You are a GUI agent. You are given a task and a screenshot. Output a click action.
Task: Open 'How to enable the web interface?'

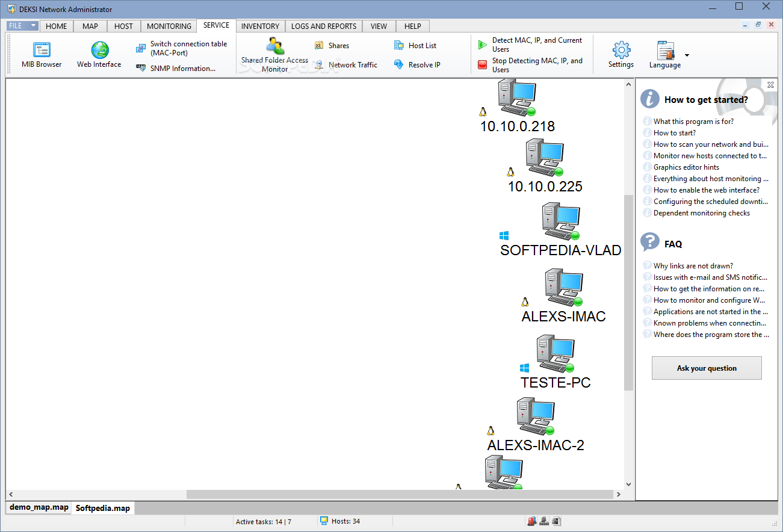coord(707,190)
